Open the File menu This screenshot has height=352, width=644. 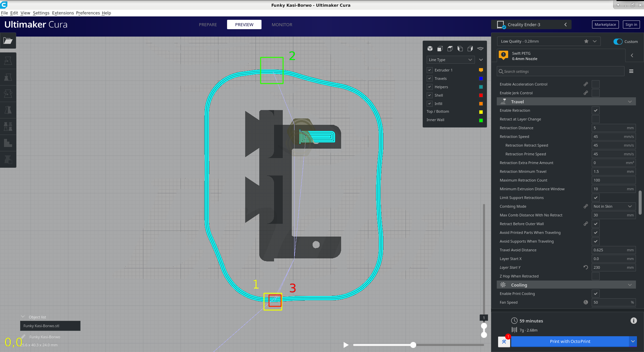click(4, 13)
